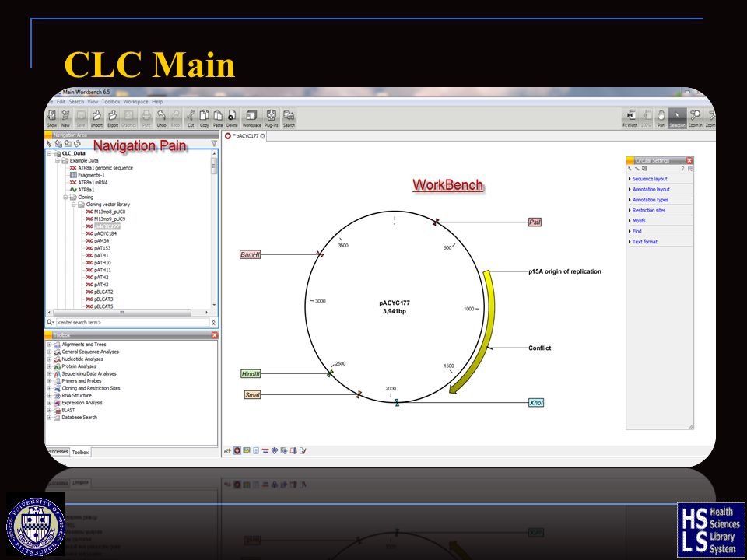Click the Redo toolbar icon
This screenshot has height=560, width=747.
point(175,117)
